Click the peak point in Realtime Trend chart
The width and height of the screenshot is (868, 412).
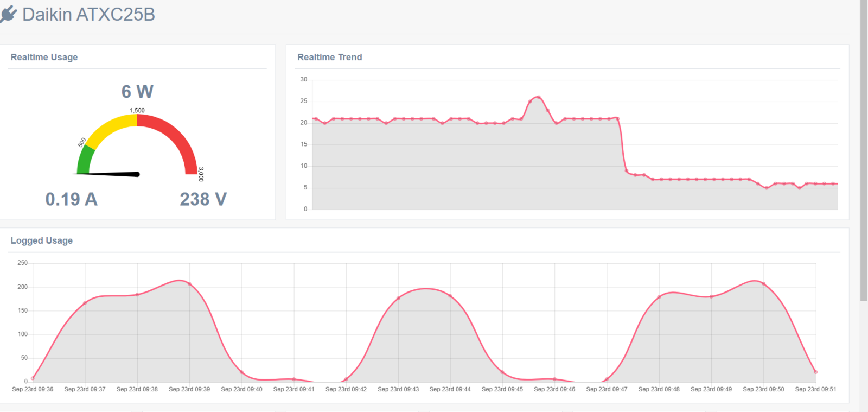pyautogui.click(x=538, y=97)
